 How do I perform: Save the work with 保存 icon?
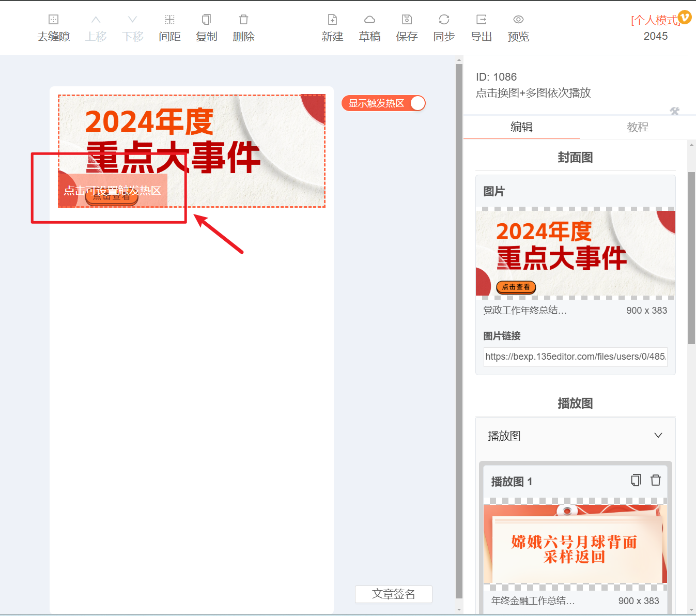tap(407, 20)
